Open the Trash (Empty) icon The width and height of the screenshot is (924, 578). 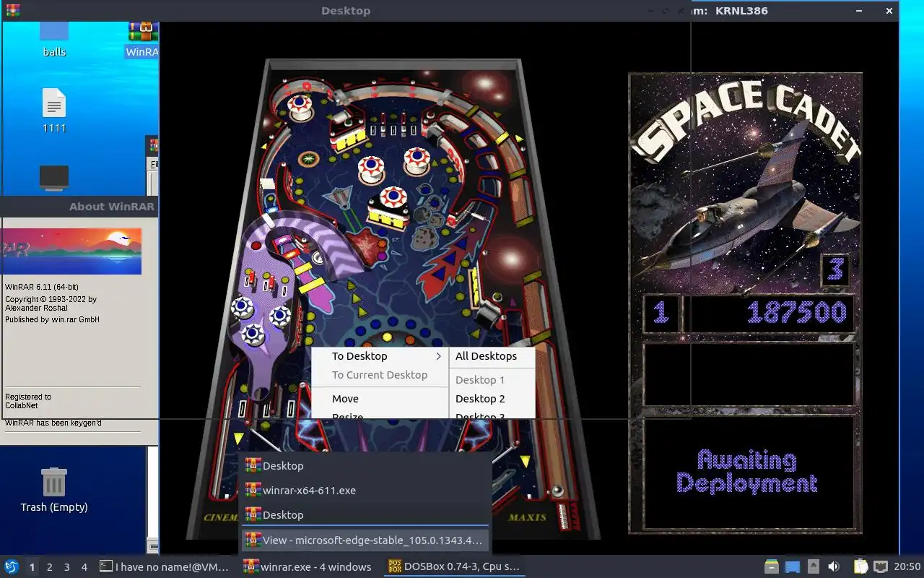point(54,482)
